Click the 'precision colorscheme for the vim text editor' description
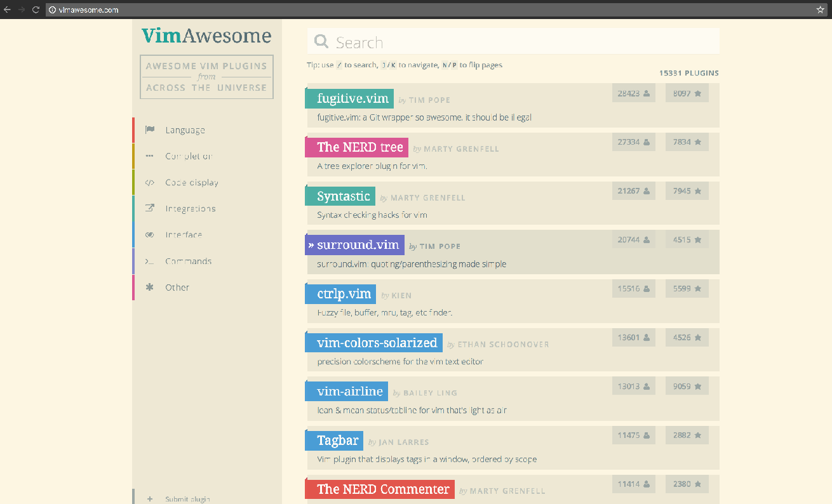832x504 pixels. pyautogui.click(x=400, y=362)
